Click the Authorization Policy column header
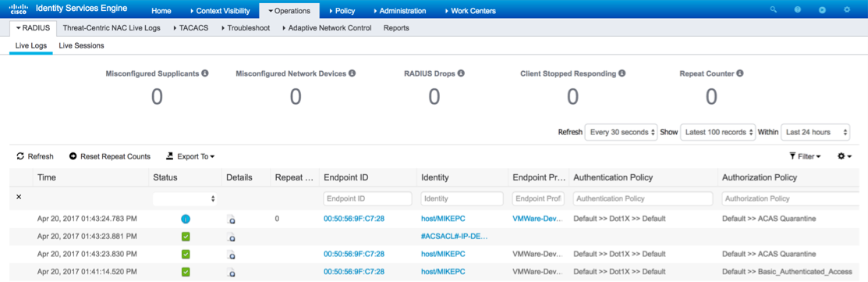 [x=760, y=178]
